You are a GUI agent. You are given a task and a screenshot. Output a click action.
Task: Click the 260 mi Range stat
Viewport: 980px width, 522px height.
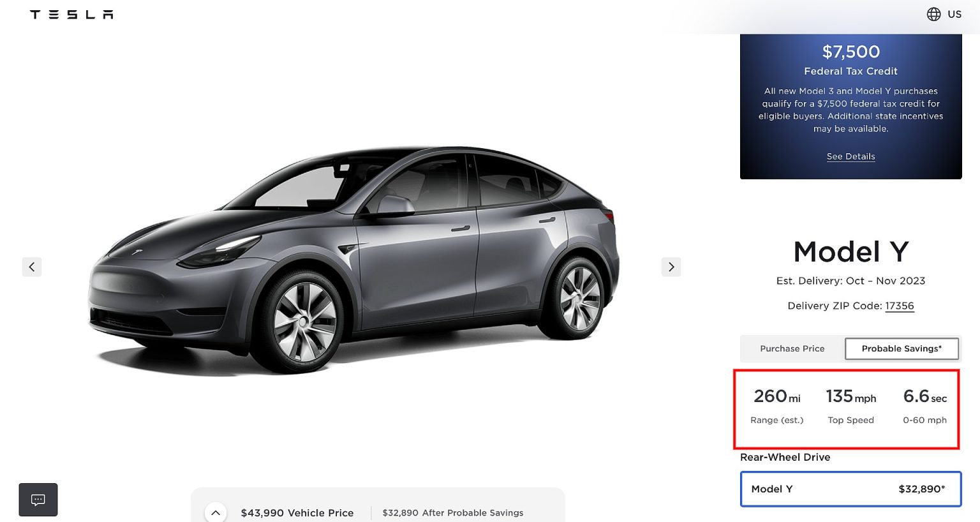(x=776, y=406)
